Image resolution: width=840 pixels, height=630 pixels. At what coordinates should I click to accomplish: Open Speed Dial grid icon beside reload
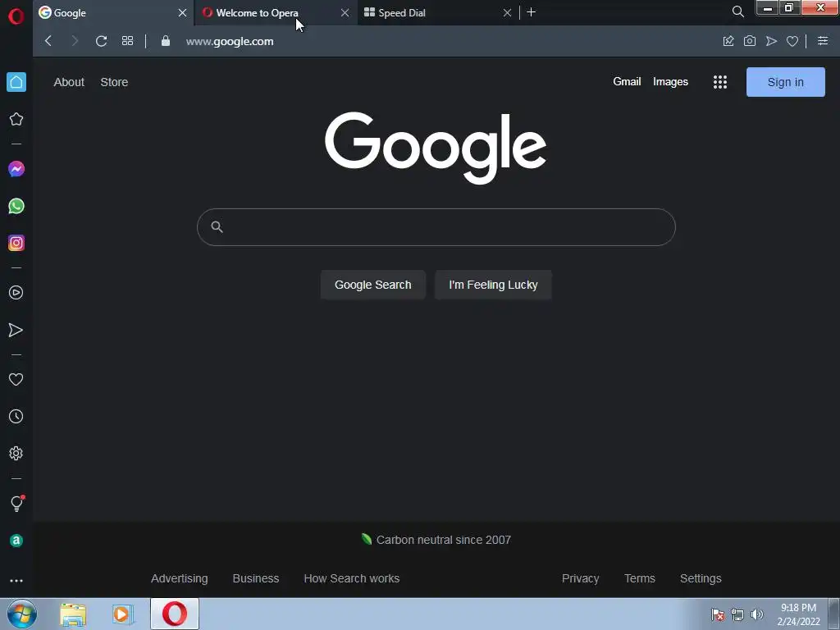[x=127, y=41]
